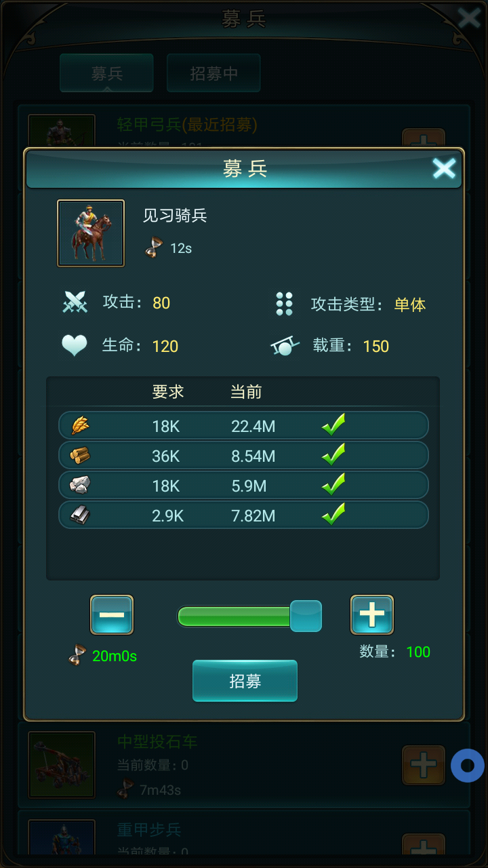The height and width of the screenshot is (868, 488).
Task: Close the 募兵 recruit dialog
Action: (445, 168)
